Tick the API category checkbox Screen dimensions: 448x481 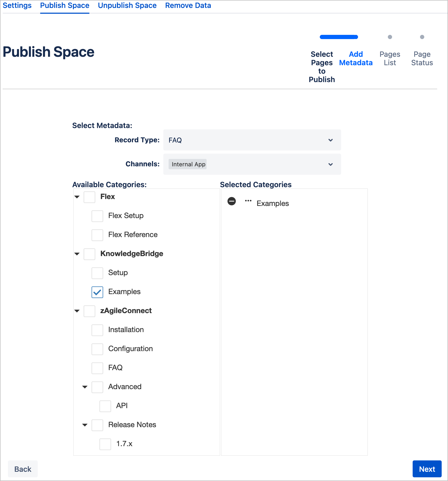click(x=105, y=406)
